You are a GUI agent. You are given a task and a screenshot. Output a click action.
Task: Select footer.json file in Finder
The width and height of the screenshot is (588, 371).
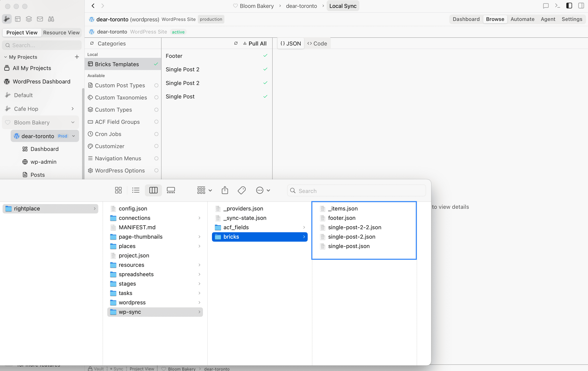click(341, 218)
